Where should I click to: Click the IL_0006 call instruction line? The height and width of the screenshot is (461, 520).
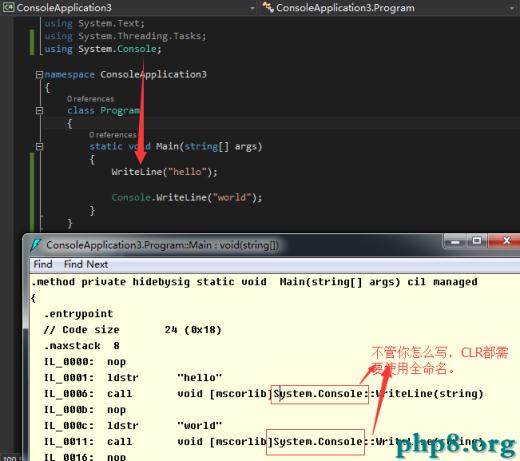coord(264,394)
